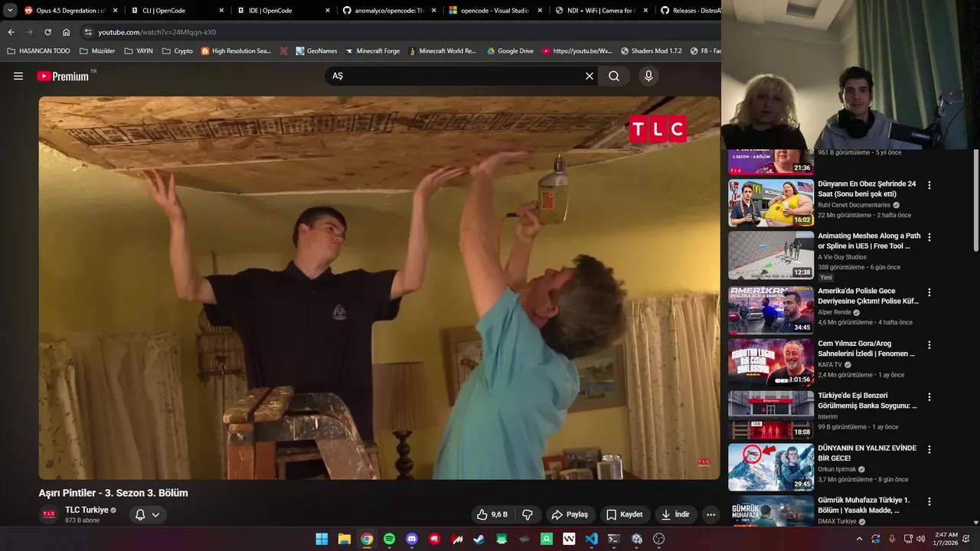Open Spotify from the taskbar

pyautogui.click(x=389, y=539)
